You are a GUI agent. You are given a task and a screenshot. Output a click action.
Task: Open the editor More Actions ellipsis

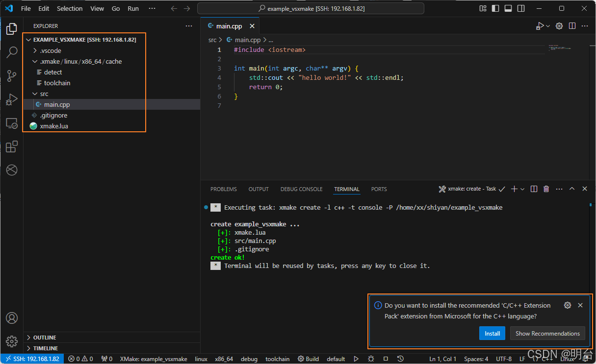(x=585, y=26)
